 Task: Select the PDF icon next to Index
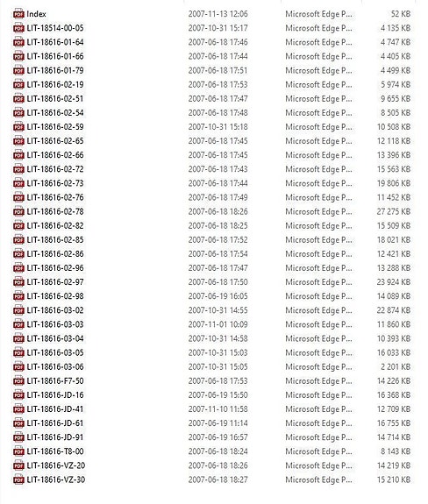(18, 14)
